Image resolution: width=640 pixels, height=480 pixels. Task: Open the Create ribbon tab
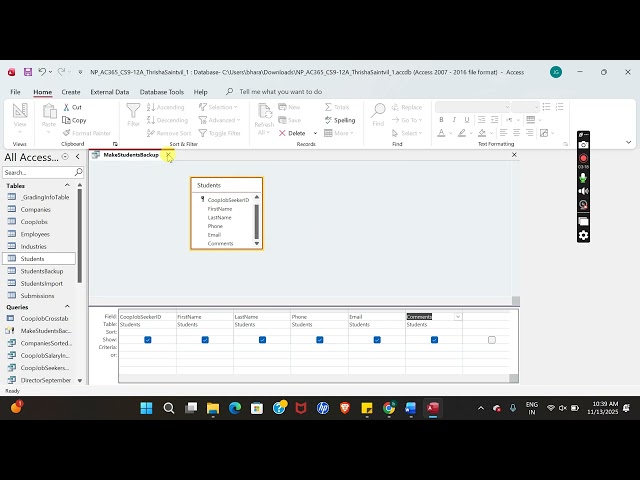[x=71, y=92]
